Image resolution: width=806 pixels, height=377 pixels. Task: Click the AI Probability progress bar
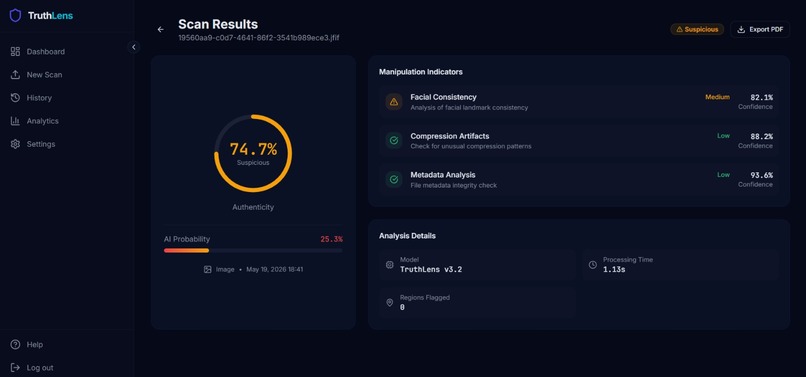pos(253,250)
